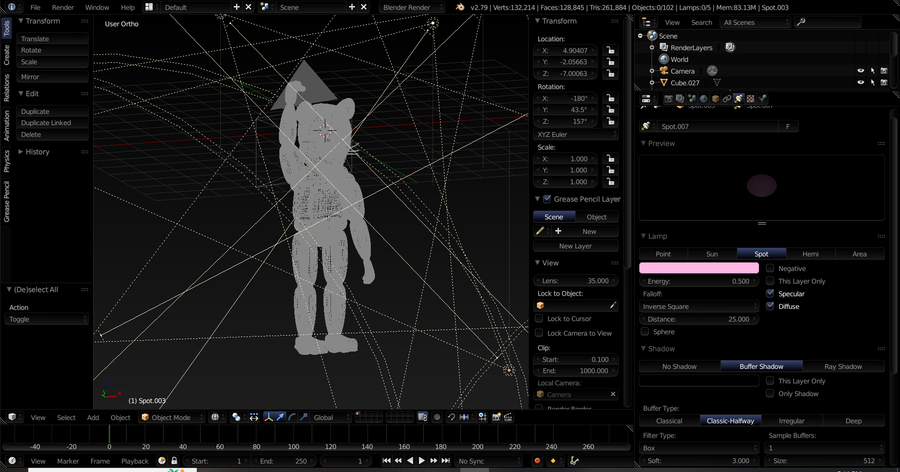Click the Translate button
Image resolution: width=900 pixels, height=472 pixels.
(53, 39)
